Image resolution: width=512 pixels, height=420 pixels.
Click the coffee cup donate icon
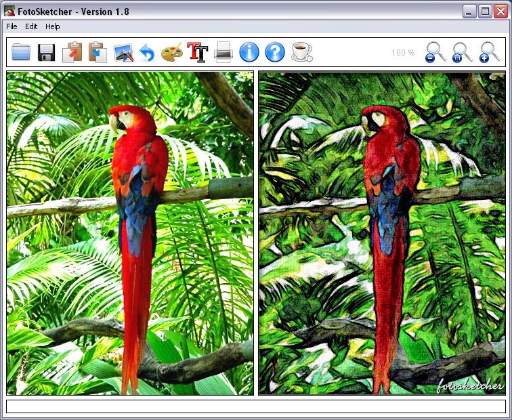tap(302, 52)
